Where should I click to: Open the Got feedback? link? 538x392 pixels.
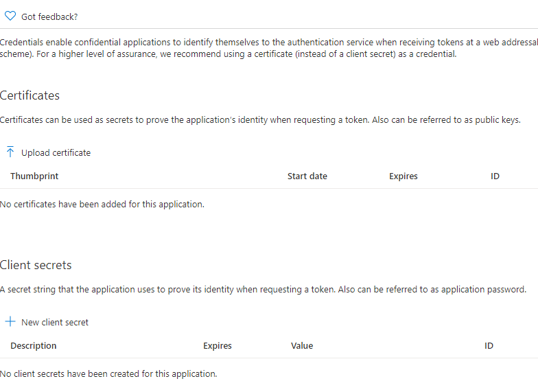point(49,16)
